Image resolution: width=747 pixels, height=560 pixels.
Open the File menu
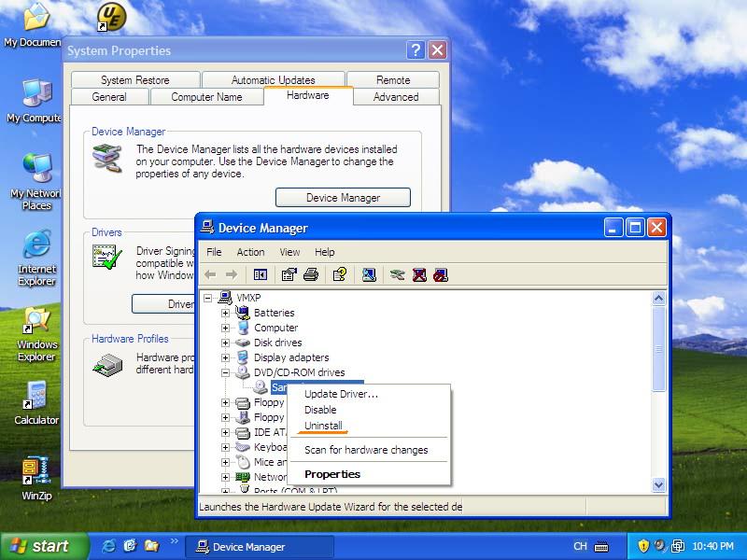coord(214,252)
